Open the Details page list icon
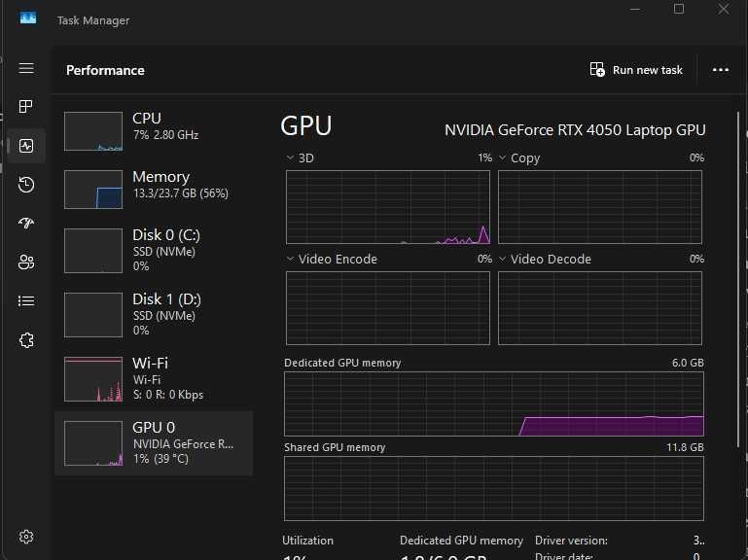The image size is (748, 560). pos(26,301)
